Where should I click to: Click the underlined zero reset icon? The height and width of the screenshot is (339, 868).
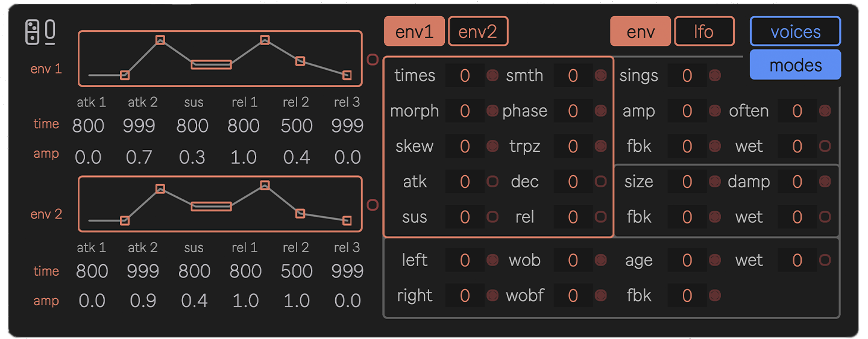50,33
